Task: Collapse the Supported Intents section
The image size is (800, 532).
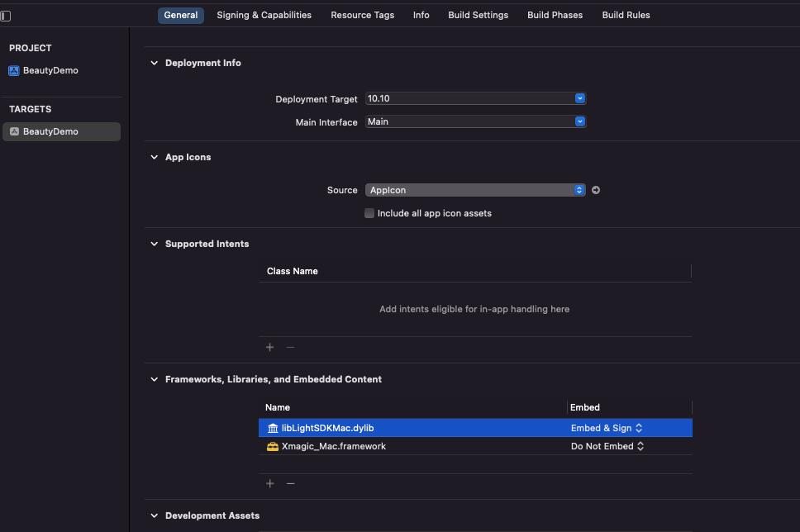Action: [x=154, y=245]
